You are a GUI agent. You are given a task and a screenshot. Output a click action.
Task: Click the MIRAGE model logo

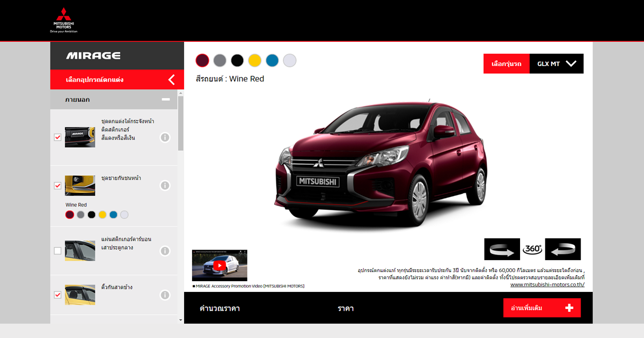[93, 56]
